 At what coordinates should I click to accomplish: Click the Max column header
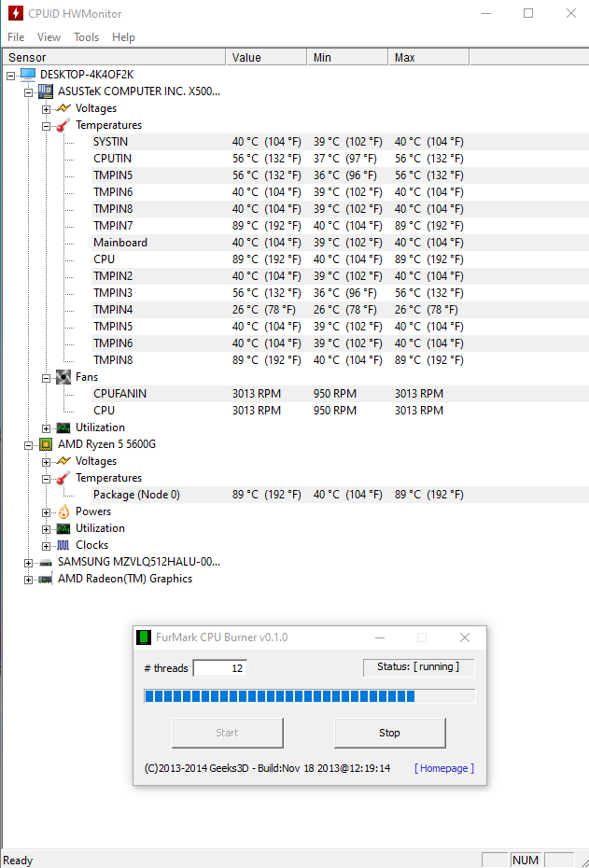(429, 58)
